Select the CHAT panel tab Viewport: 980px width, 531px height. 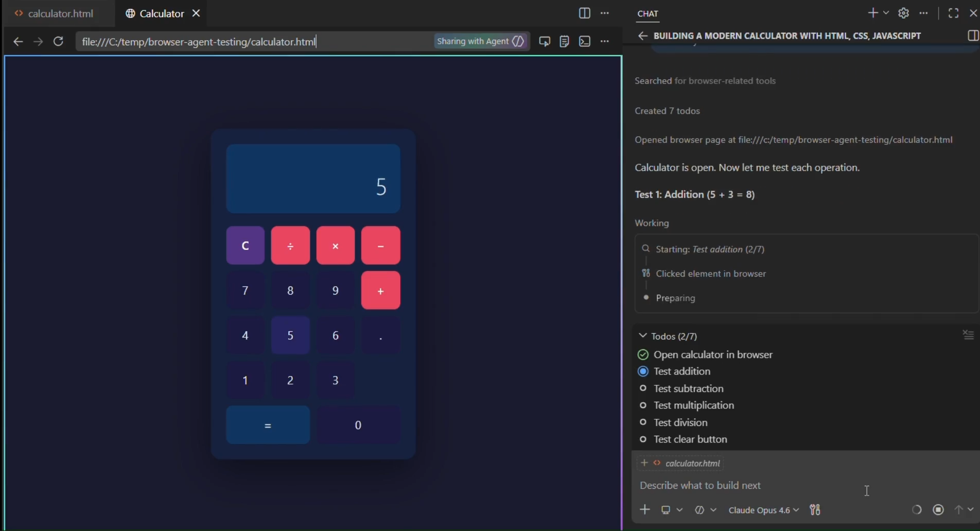[647, 14]
